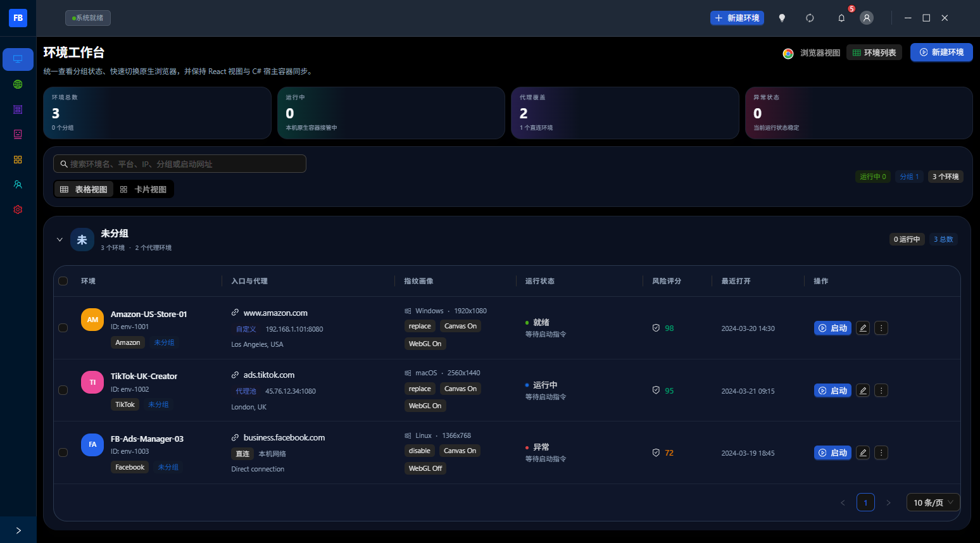Click the Amazon platform tag
This screenshot has width=980, height=543.
tap(128, 342)
